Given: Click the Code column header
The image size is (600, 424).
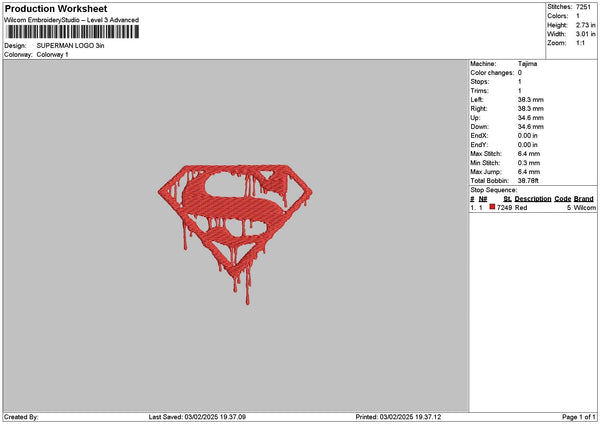Looking at the screenshot, I should 562,199.
